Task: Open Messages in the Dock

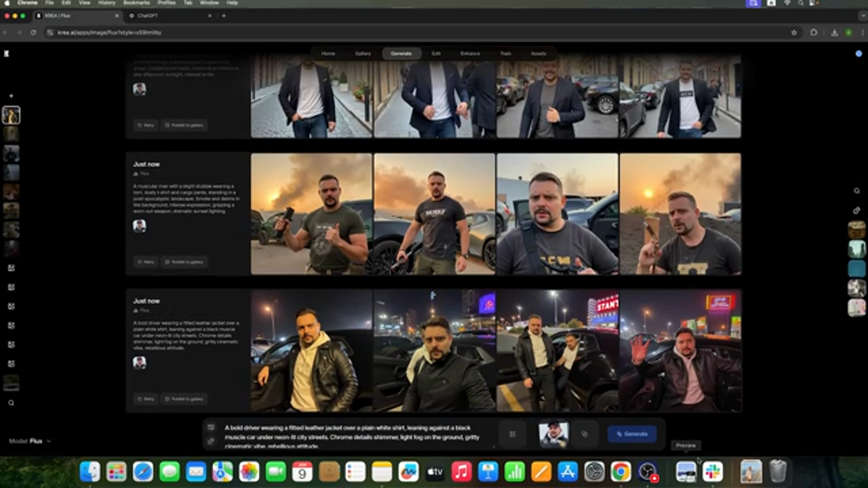Action: pos(170,471)
